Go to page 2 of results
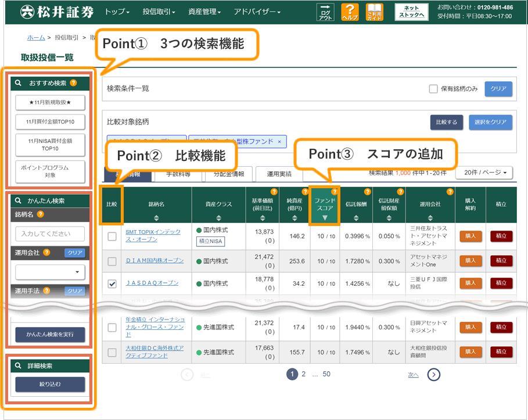The height and width of the screenshot is (420, 528). [x=303, y=374]
